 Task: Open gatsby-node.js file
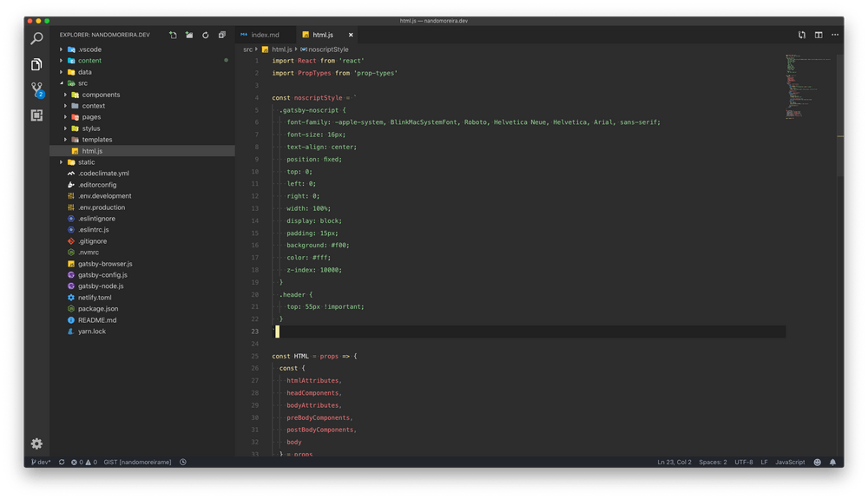coord(100,286)
